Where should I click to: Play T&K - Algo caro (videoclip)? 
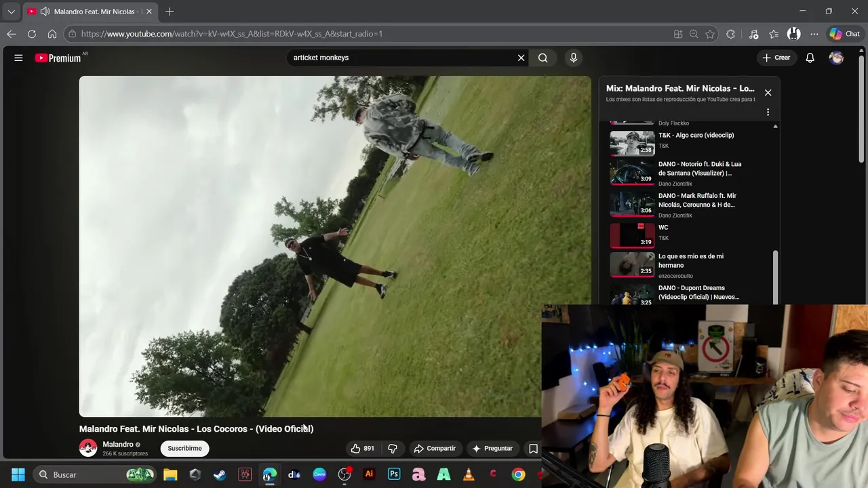[688, 142]
